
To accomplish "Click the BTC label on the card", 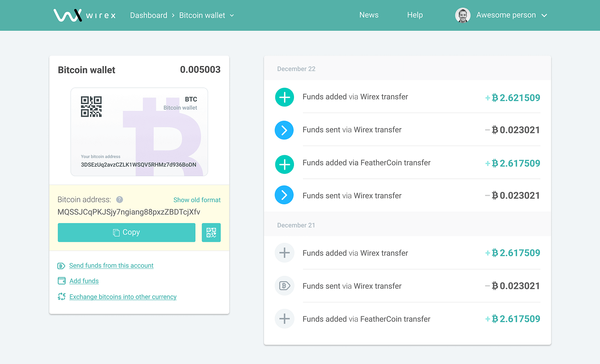I will click(x=191, y=99).
